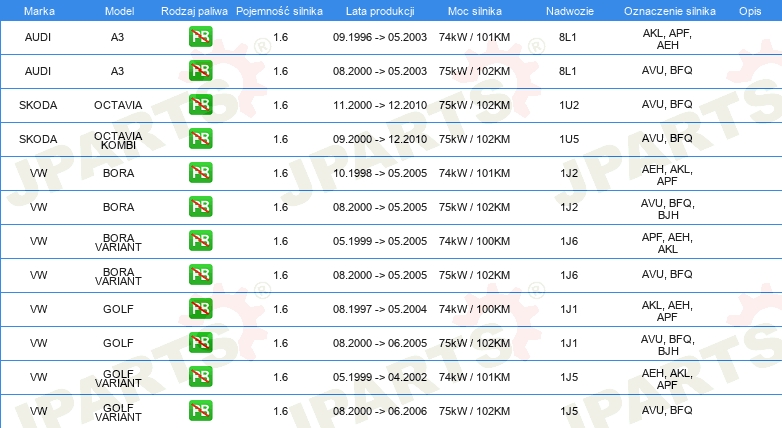Click the fuel icon in the AUDI A3 75kW row

200,71
